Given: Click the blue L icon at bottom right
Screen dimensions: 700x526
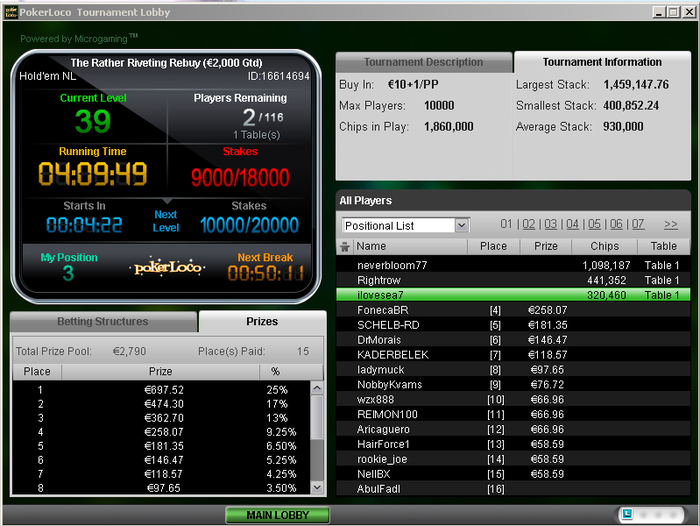Looking at the screenshot, I should pyautogui.click(x=627, y=514).
